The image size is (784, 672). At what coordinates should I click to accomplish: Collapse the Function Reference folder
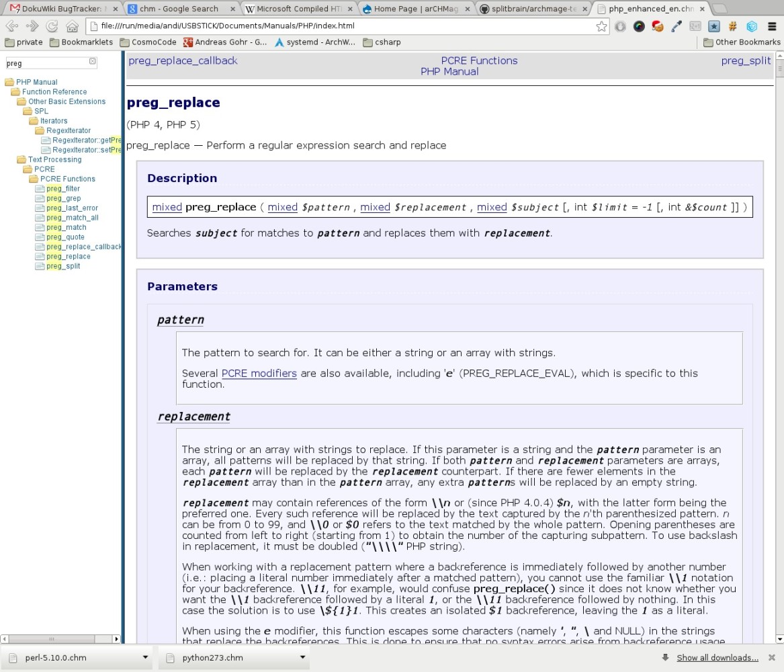click(15, 92)
